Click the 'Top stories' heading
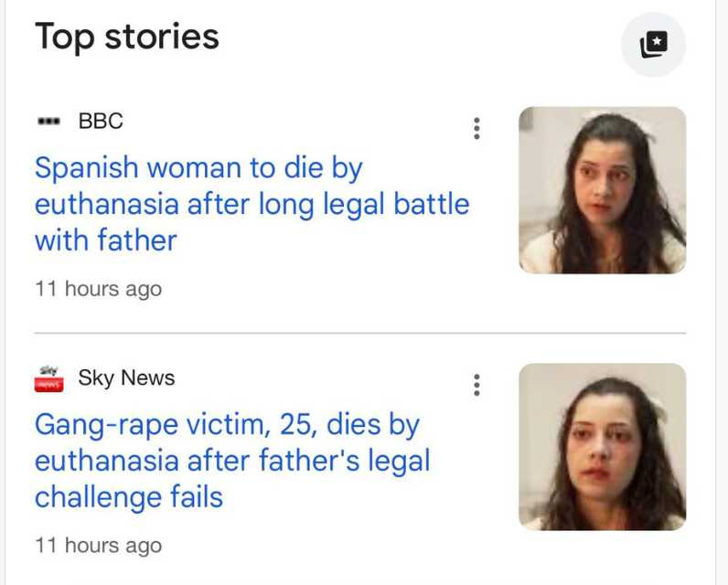728x585 pixels. [x=127, y=37]
